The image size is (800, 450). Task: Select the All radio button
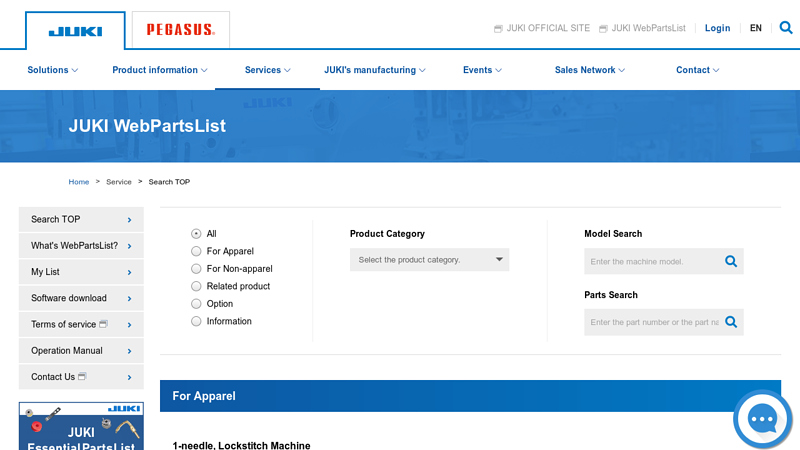point(196,234)
